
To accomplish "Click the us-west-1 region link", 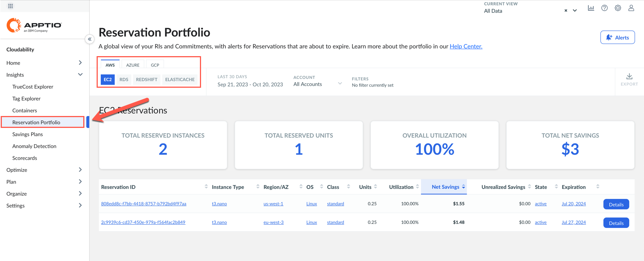I will (273, 204).
